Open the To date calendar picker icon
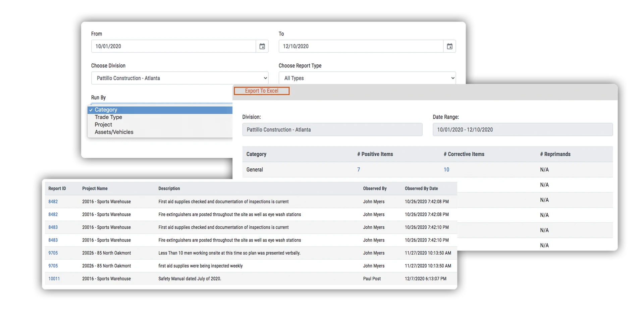Viewport: 644px width, 322px height. click(x=449, y=46)
